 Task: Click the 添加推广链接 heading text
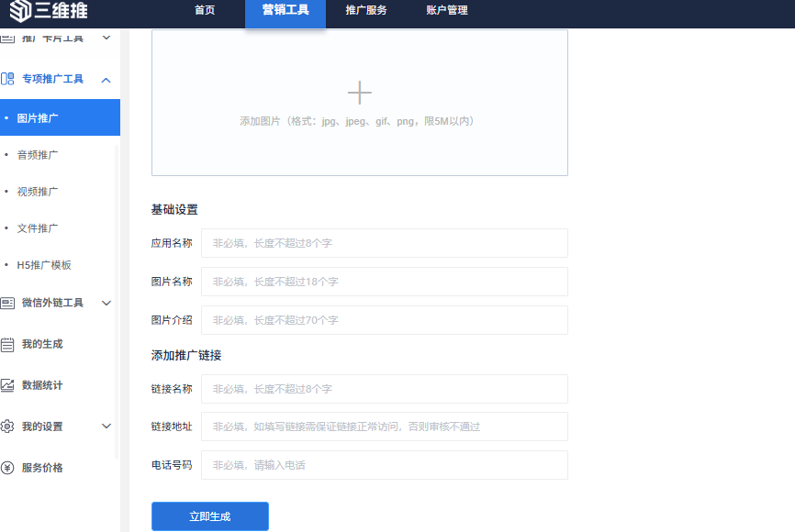click(x=186, y=355)
